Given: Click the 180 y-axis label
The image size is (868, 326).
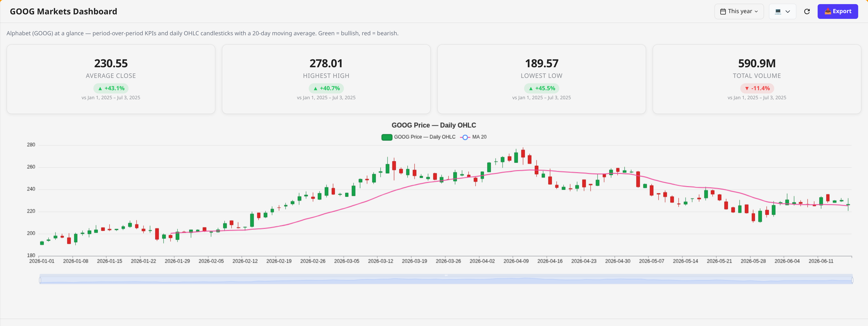Looking at the screenshot, I should click(31, 255).
